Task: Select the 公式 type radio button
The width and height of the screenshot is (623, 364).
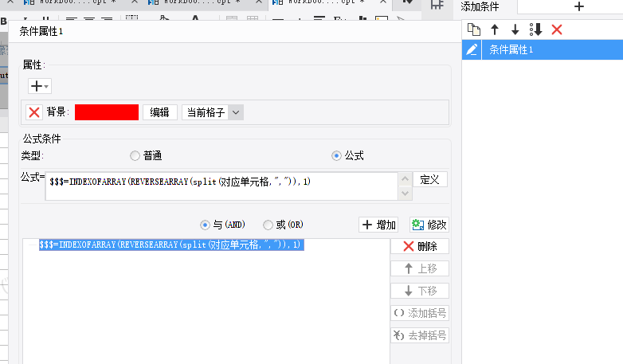Action: tap(336, 156)
